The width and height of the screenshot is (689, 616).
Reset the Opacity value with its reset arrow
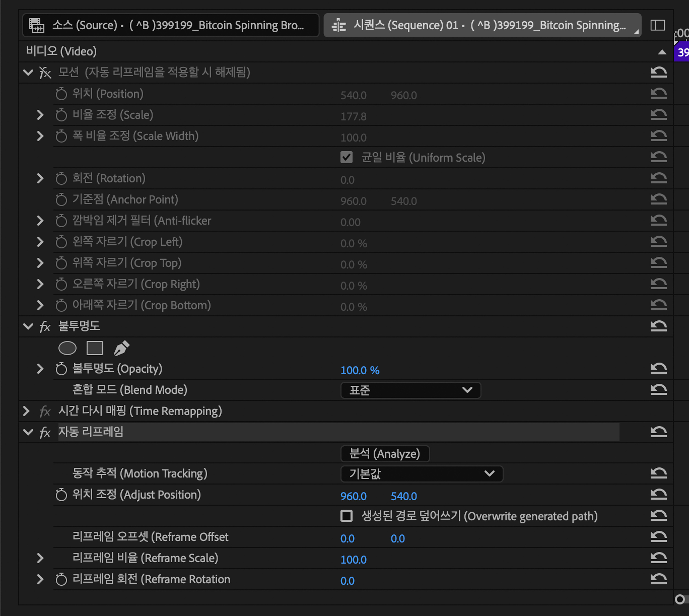pyautogui.click(x=658, y=368)
